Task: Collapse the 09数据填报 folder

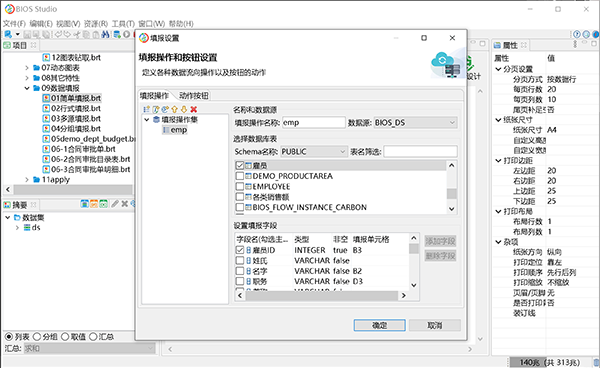Action: point(27,88)
